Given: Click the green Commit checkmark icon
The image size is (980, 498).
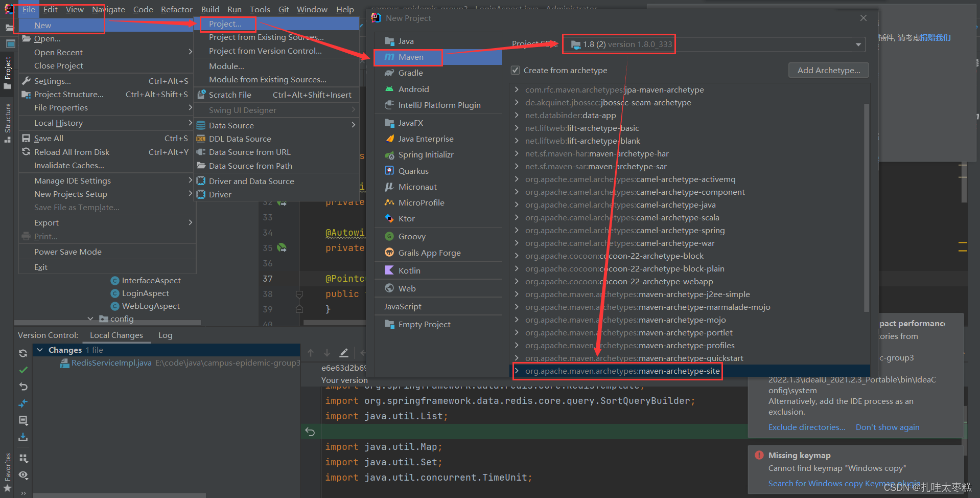Looking at the screenshot, I should tap(23, 370).
